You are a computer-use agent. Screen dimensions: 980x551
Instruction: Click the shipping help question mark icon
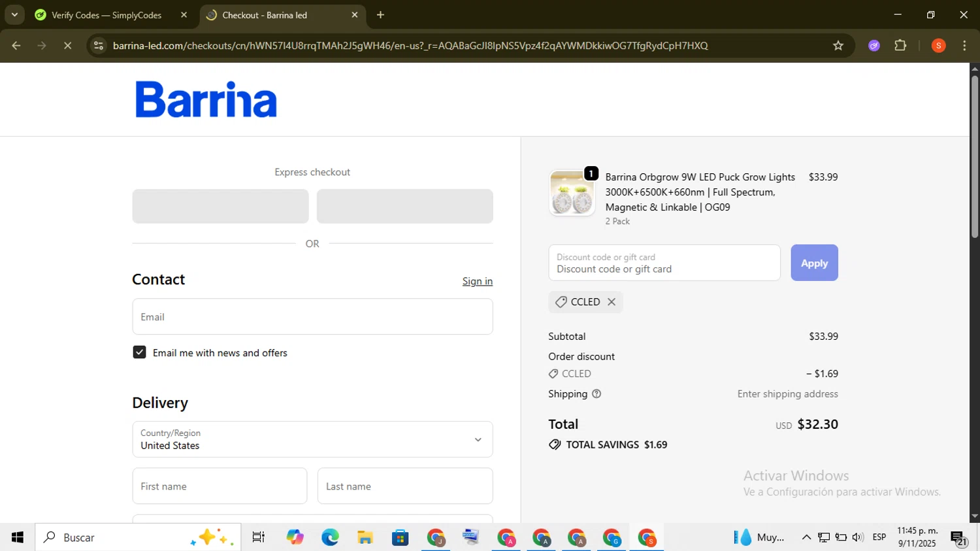[x=596, y=394]
